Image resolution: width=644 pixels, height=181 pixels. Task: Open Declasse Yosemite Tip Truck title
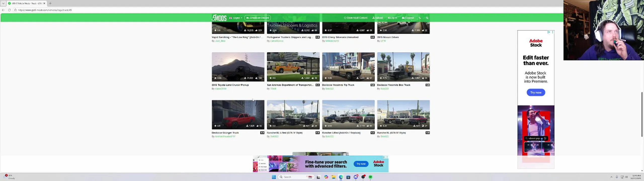pos(338,85)
